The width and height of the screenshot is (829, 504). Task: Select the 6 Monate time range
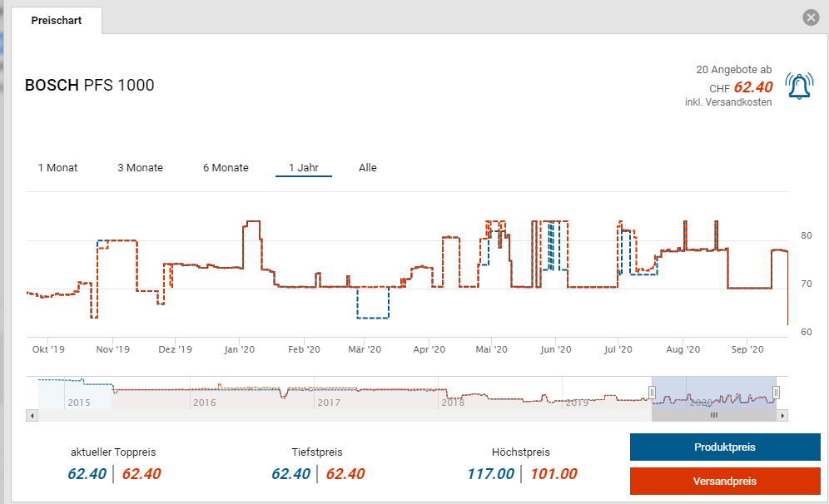click(x=226, y=168)
